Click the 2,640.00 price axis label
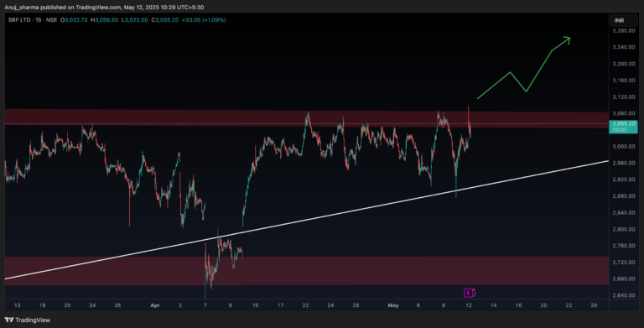Screen dimensions: 644x328 (624, 295)
